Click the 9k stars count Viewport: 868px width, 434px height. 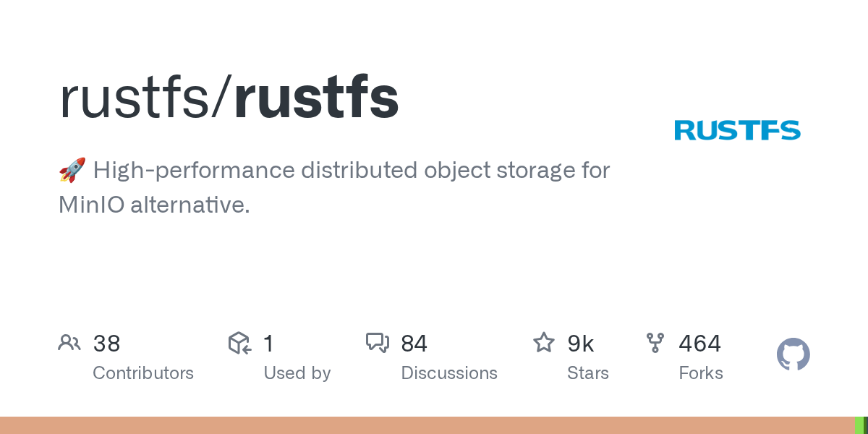tap(581, 344)
